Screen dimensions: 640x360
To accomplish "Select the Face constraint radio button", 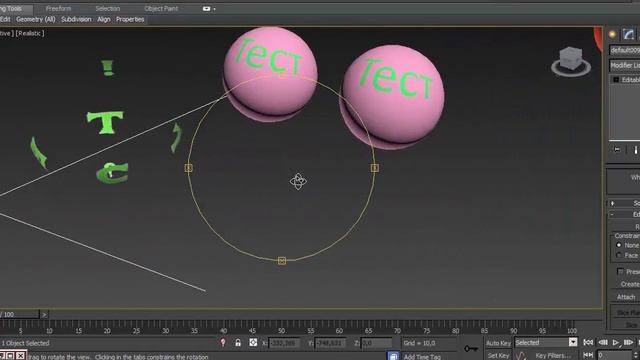I will tap(618, 255).
